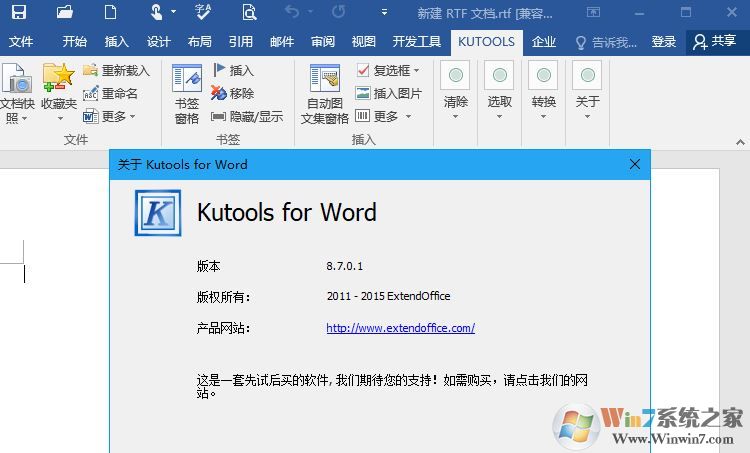This screenshot has width=750, height=453.
Task: Expand the 清除 dropdown
Action: 456,91
